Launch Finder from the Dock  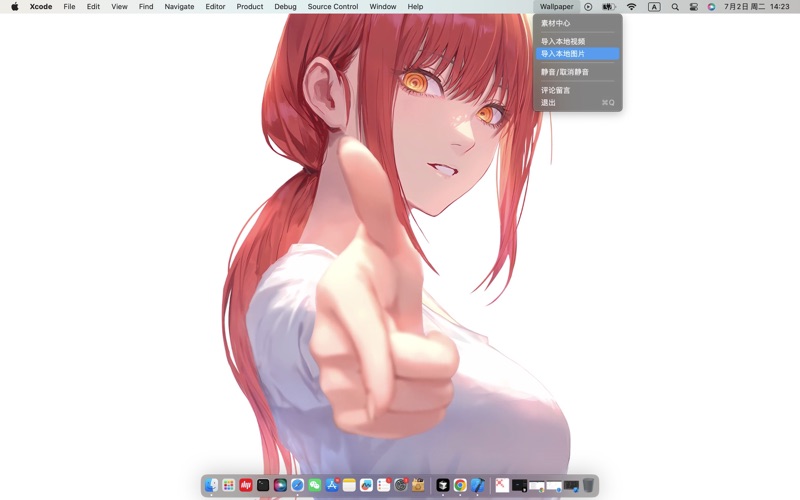(211, 485)
